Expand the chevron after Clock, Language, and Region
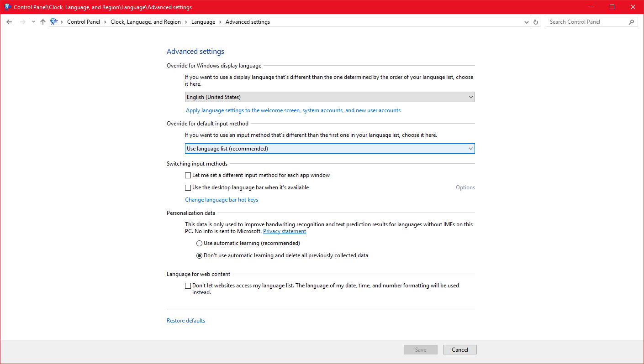 point(186,22)
